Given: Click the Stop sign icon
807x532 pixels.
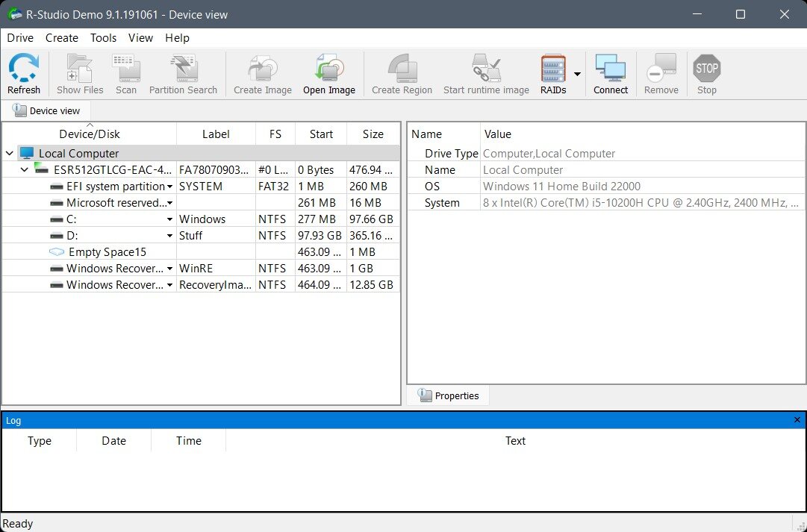Looking at the screenshot, I should coord(707,69).
